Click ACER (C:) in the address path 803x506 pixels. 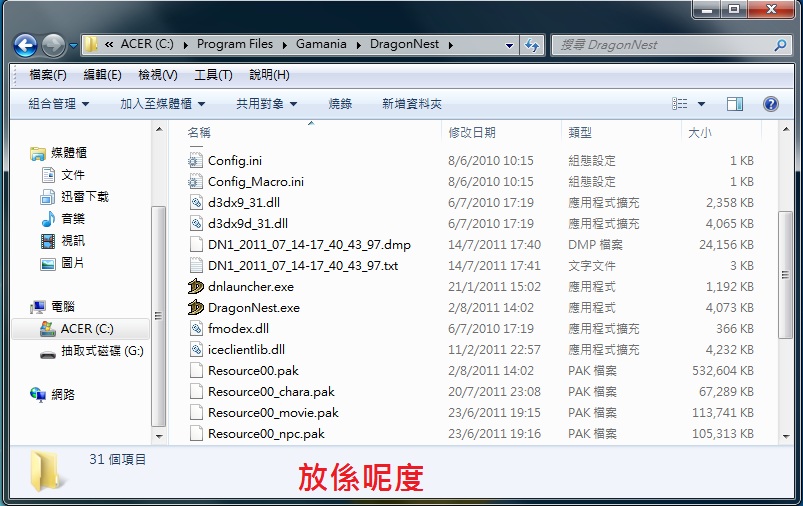pyautogui.click(x=147, y=44)
